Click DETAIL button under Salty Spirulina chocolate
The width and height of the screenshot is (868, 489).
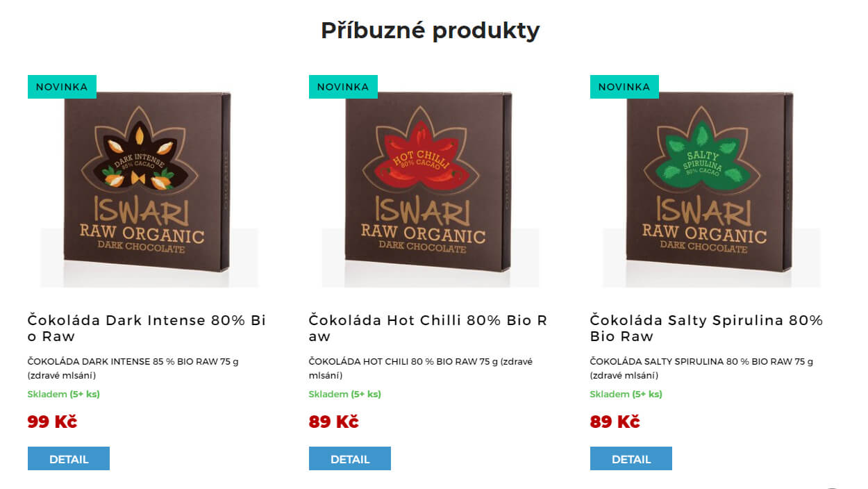(x=631, y=458)
